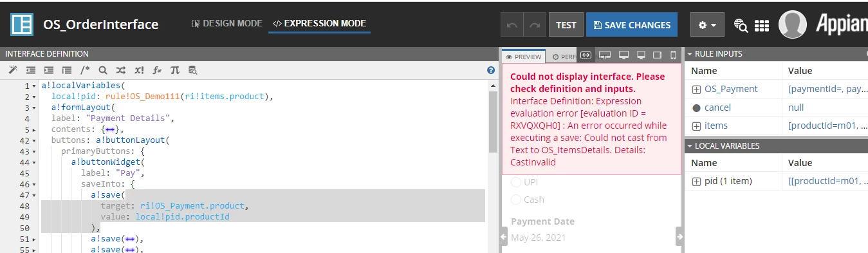Screen dimensions: 868x253
Task: Select the Cash radio option
Action: 516,200
